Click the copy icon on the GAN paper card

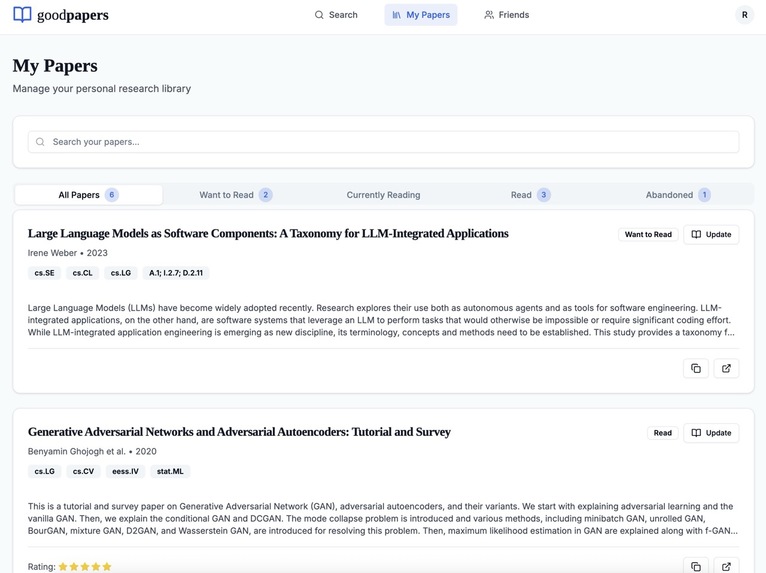point(696,566)
